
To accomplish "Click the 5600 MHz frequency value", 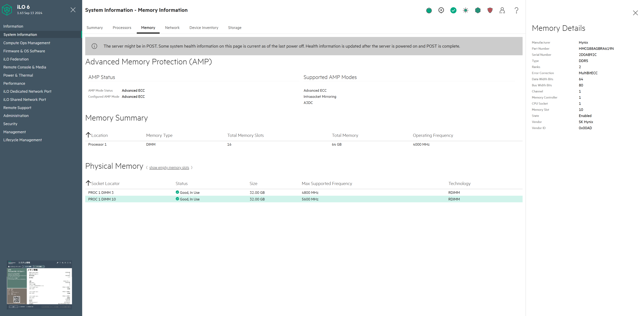I will click(310, 199).
